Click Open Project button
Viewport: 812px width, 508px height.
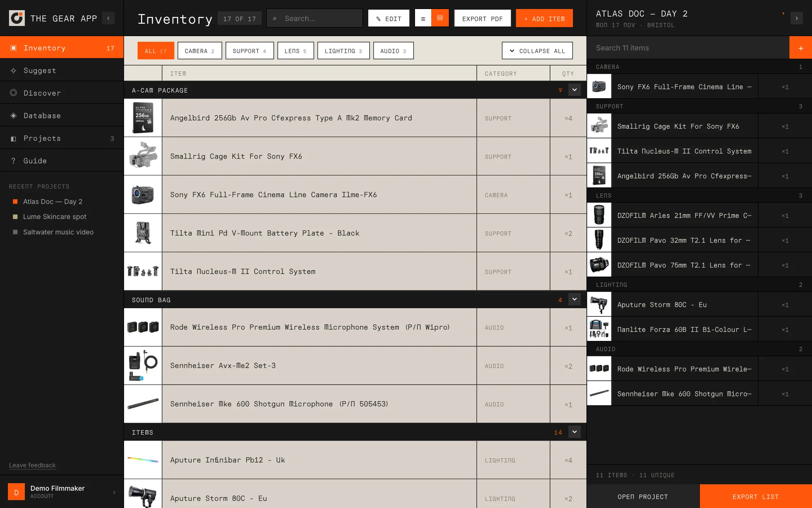pos(643,496)
